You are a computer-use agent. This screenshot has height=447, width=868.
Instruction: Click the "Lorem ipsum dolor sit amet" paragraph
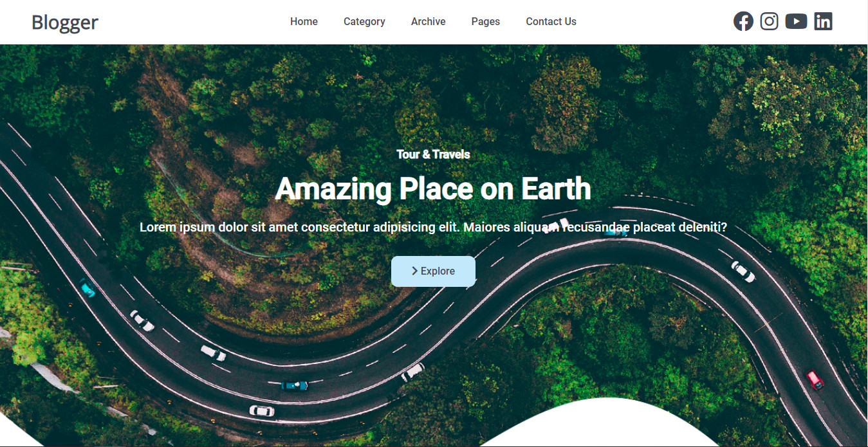[433, 227]
